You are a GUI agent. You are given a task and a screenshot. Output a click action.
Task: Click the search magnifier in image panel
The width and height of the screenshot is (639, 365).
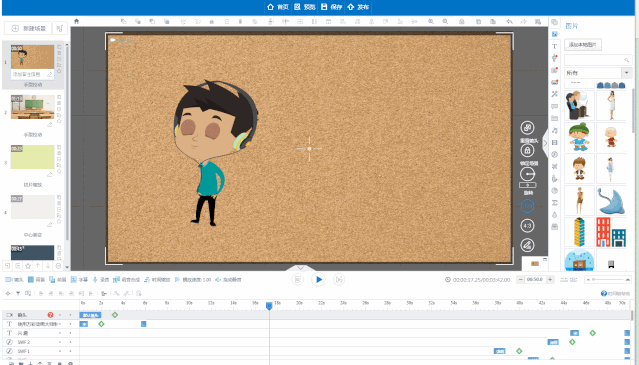(627, 60)
